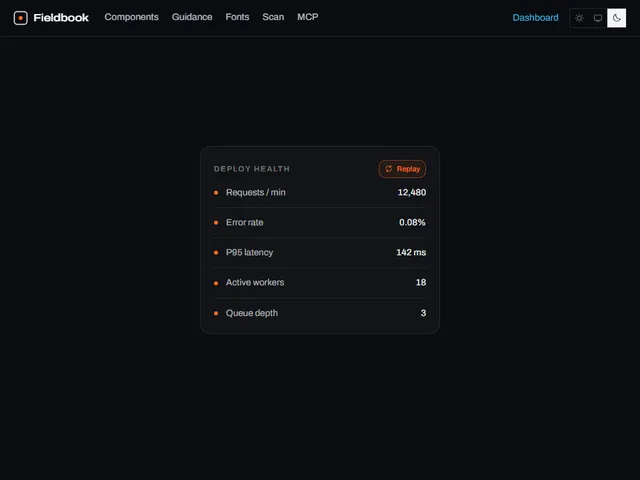Click the Replay button

coord(402,169)
